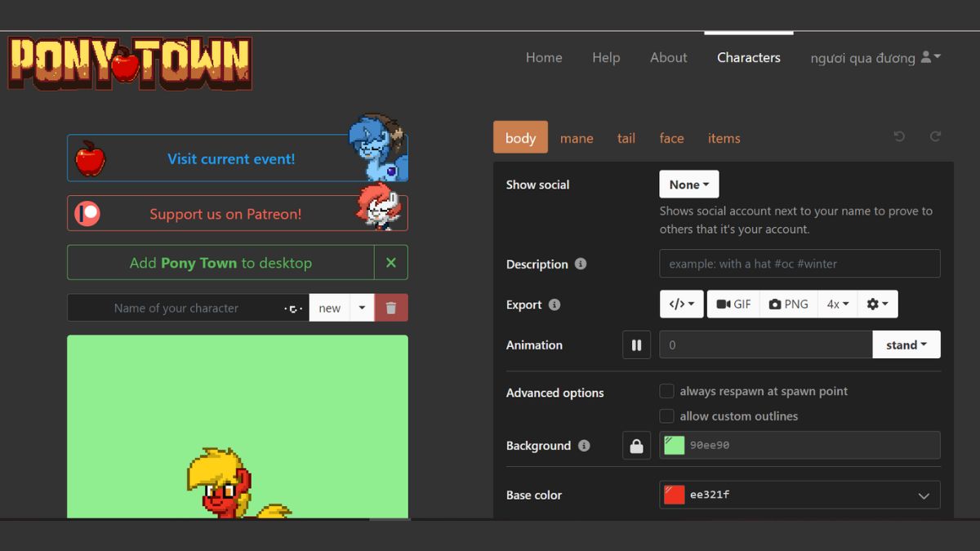Image resolution: width=980 pixels, height=551 pixels.
Task: Switch to the mane tab
Action: point(577,138)
